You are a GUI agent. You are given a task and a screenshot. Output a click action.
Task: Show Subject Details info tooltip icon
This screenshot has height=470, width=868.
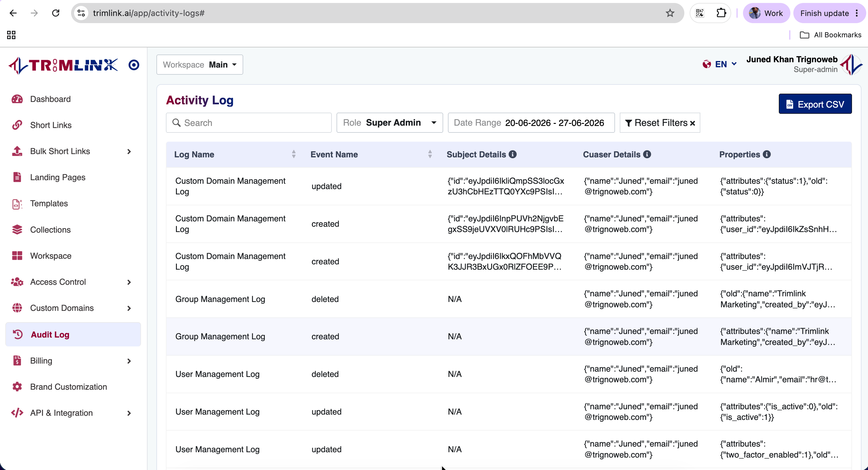[513, 154]
